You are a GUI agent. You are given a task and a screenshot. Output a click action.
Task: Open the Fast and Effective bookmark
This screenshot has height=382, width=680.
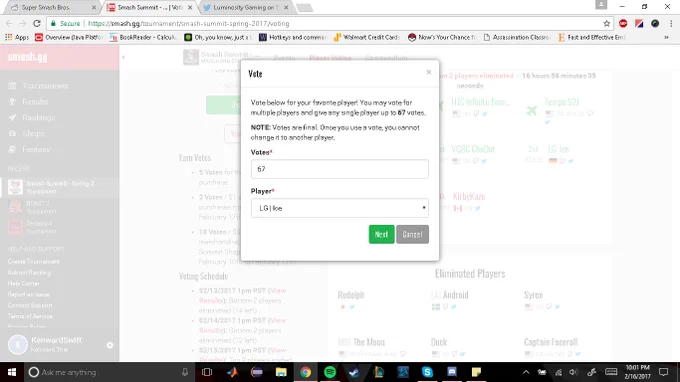coord(592,37)
